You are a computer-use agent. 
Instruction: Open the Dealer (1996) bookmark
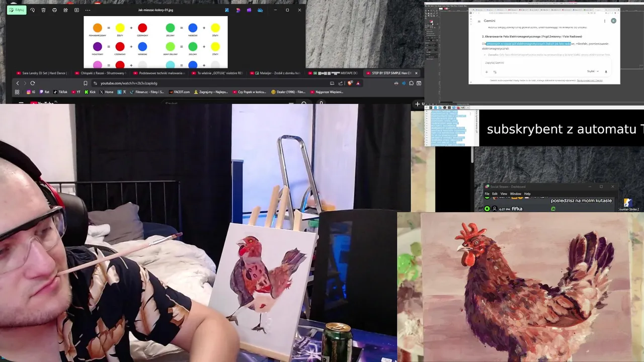pyautogui.click(x=289, y=92)
